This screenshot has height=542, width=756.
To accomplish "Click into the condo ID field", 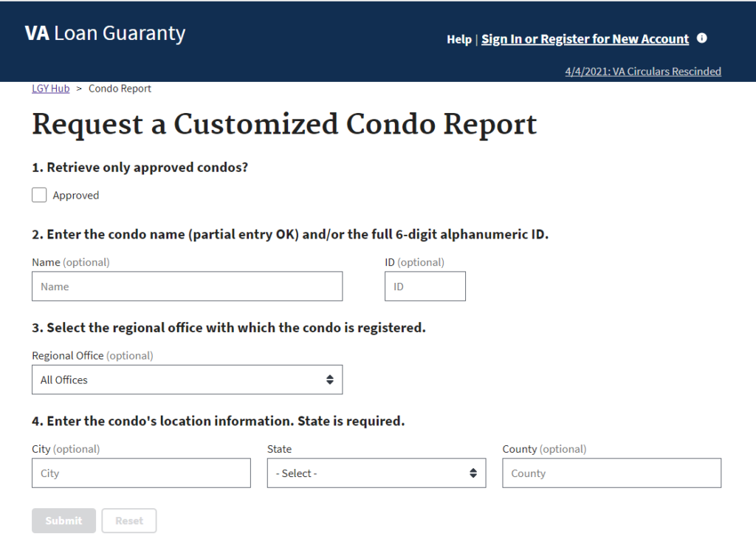I will point(425,287).
